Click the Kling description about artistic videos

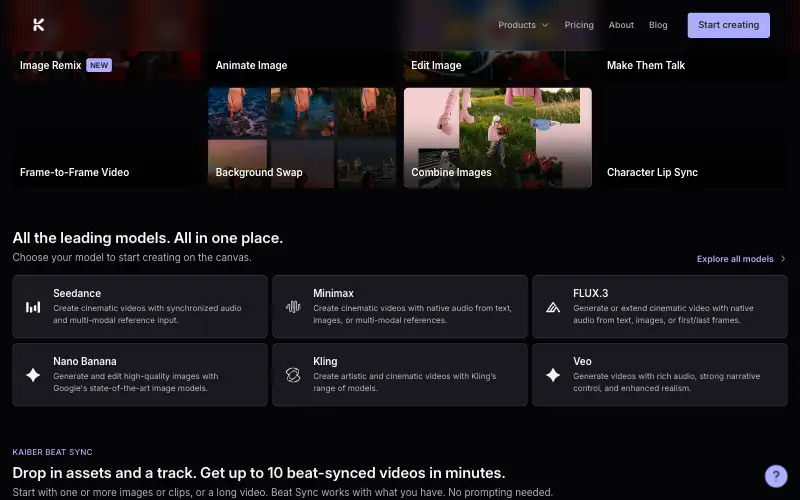pos(405,382)
